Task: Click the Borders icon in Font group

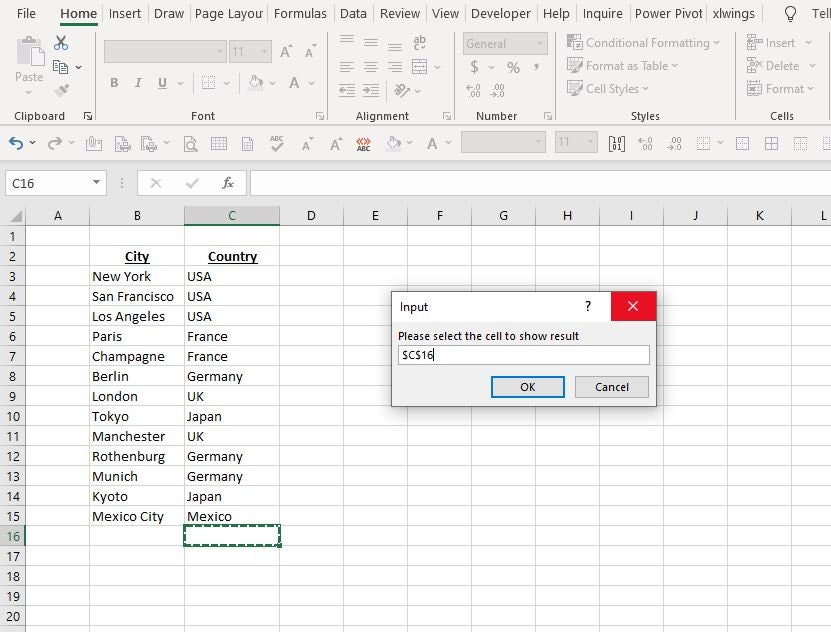Action: point(208,83)
